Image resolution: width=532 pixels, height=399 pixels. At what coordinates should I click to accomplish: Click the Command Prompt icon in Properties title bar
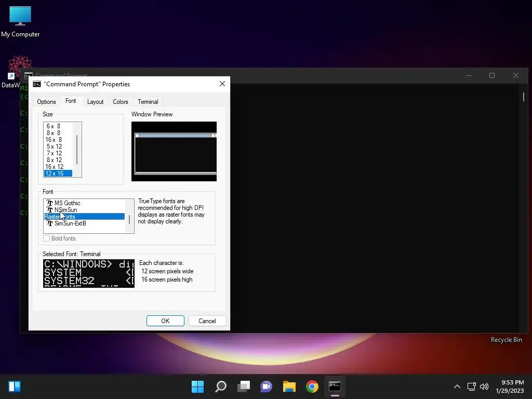click(37, 84)
